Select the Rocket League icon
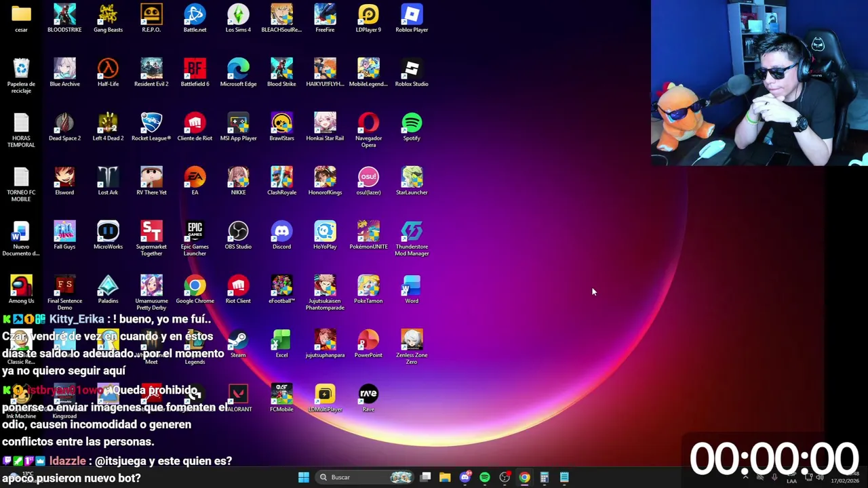The height and width of the screenshot is (488, 868). pos(151,127)
